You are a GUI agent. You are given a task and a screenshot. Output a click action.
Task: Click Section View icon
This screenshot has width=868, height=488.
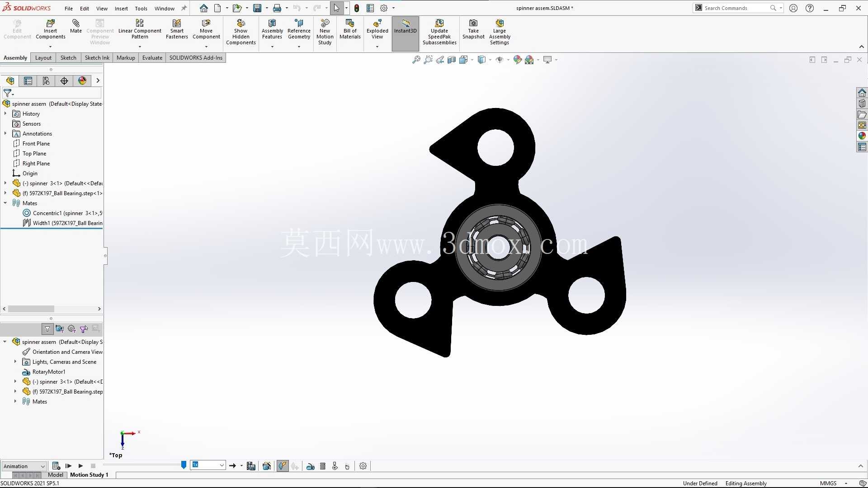click(x=451, y=60)
